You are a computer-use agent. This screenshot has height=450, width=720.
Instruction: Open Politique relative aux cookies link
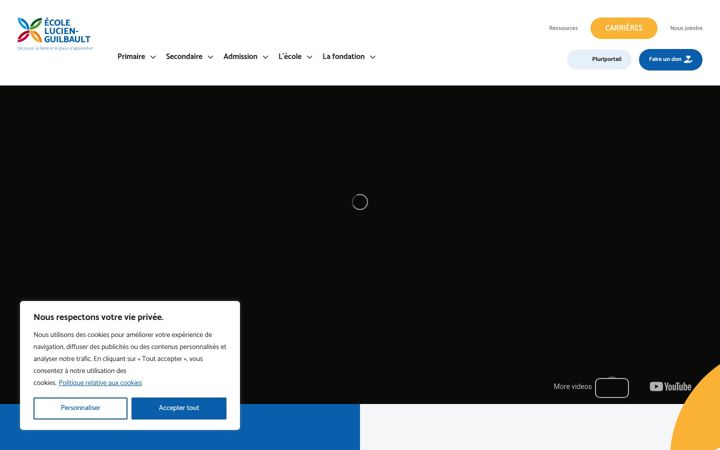click(x=100, y=382)
